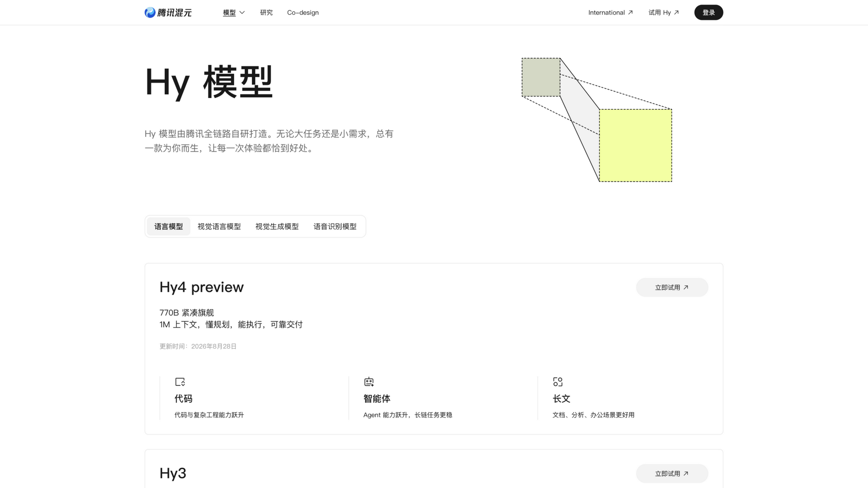Click the text Agent 能力跃升，长链任务更稳
Image resolution: width=868 pixels, height=488 pixels.
pos(408,415)
